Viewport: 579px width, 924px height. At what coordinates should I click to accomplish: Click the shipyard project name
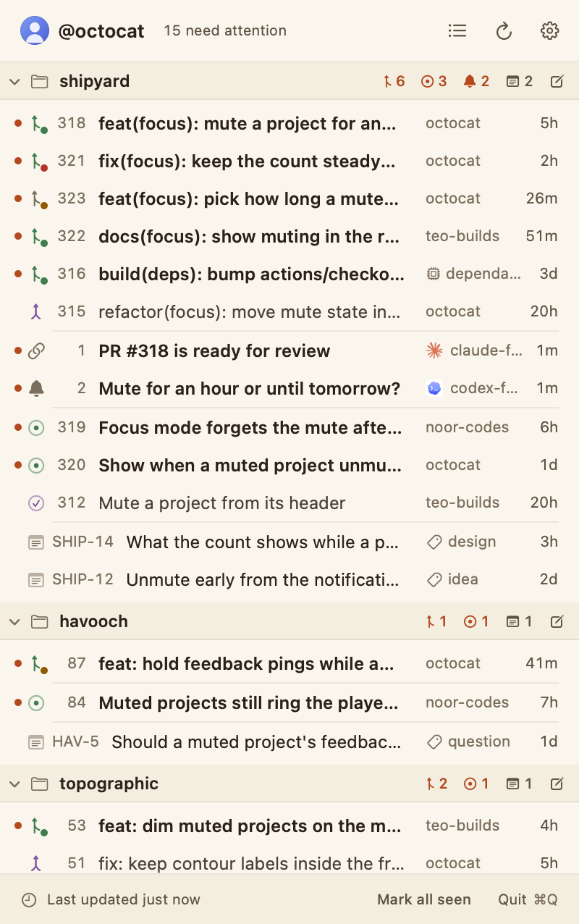pyautogui.click(x=94, y=81)
